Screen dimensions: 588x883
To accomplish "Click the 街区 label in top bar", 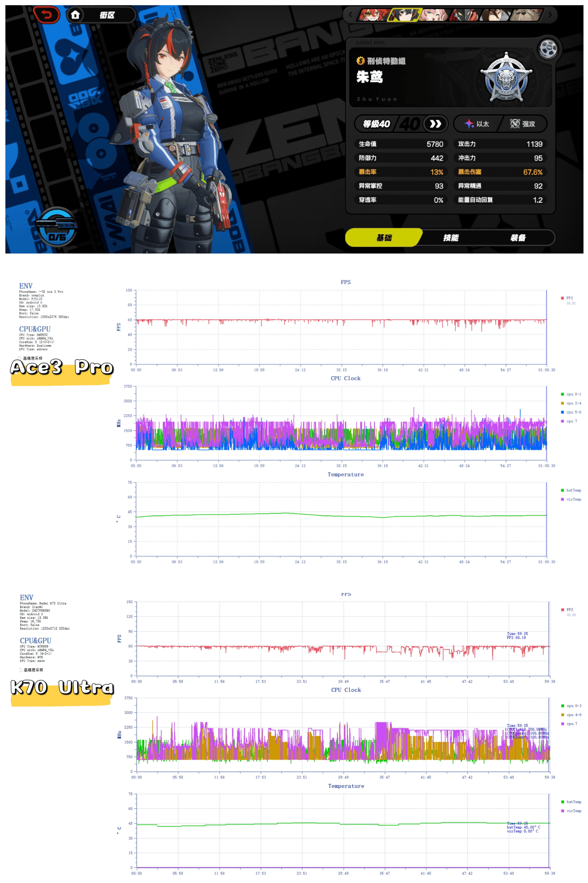I will [x=107, y=15].
